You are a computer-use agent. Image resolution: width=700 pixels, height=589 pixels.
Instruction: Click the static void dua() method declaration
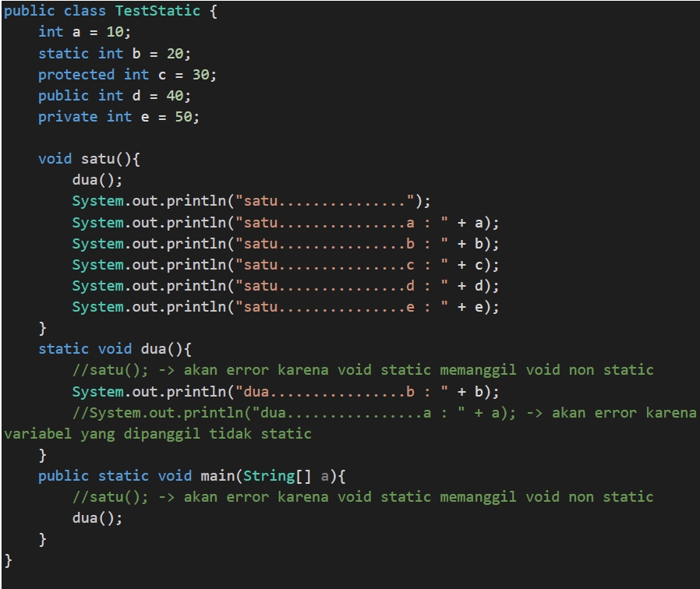coord(115,349)
